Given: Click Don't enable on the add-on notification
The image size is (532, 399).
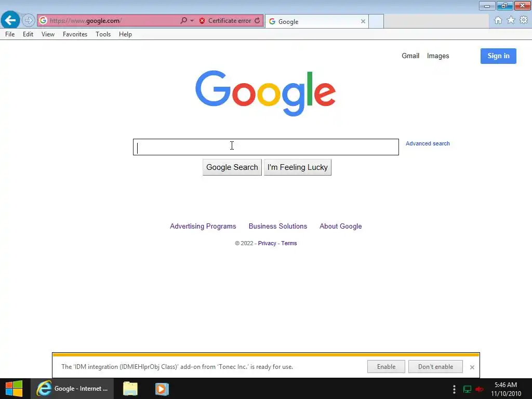Looking at the screenshot, I should [436, 367].
